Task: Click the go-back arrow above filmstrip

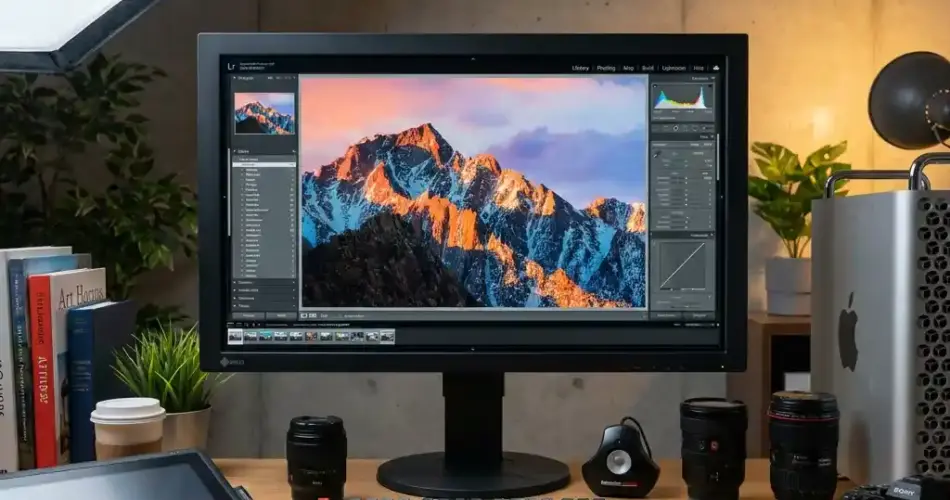Action: pyautogui.click(x=253, y=325)
